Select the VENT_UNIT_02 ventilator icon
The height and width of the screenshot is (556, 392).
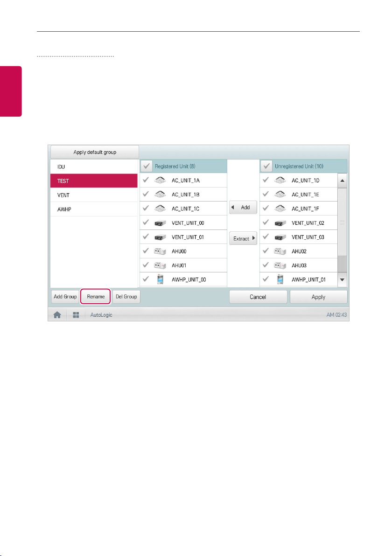[280, 223]
